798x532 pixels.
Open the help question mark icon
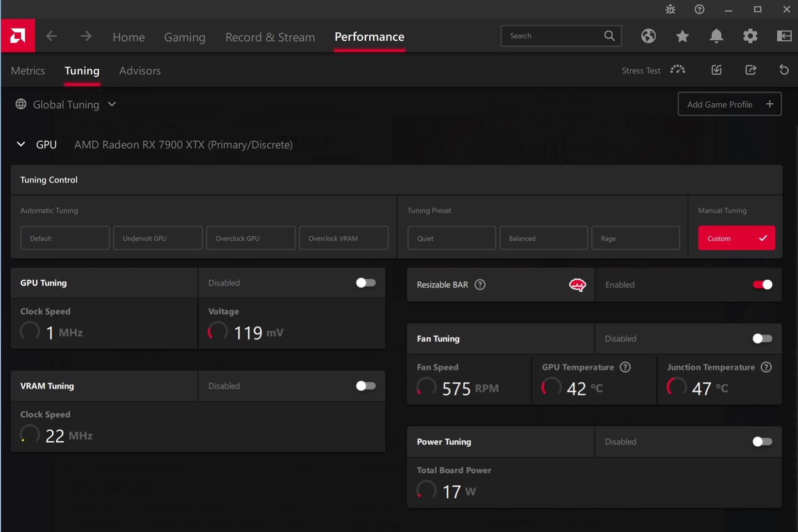tap(700, 9)
